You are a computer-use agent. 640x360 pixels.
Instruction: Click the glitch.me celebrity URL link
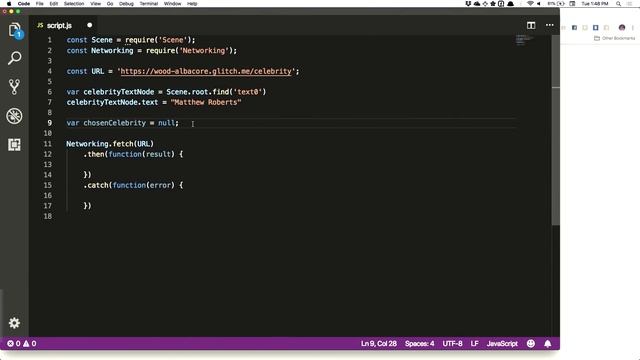click(x=206, y=71)
